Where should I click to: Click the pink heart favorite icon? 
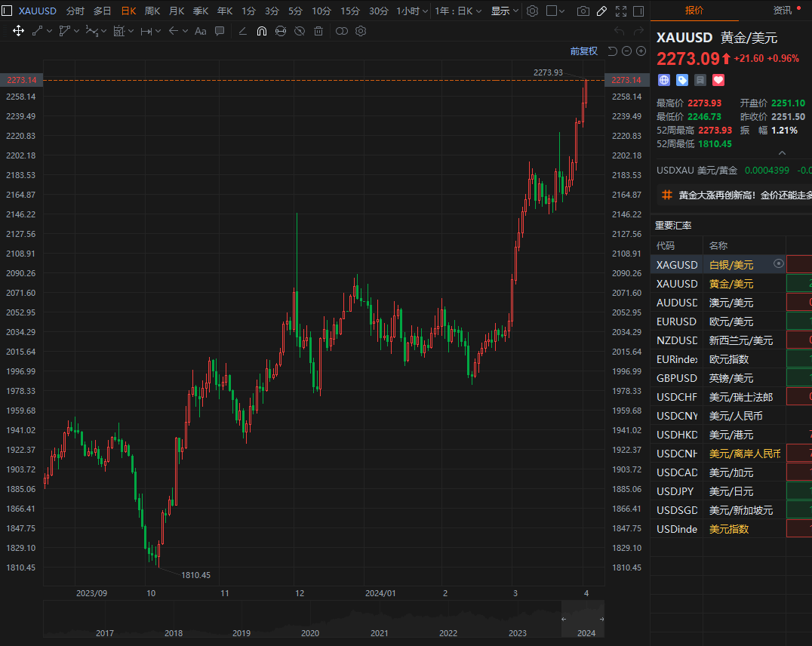coord(718,79)
